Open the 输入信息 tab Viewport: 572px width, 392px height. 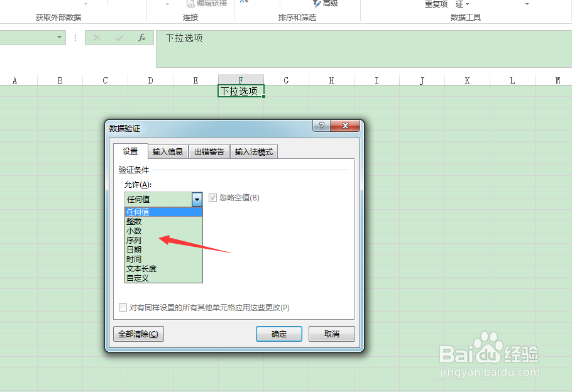168,152
